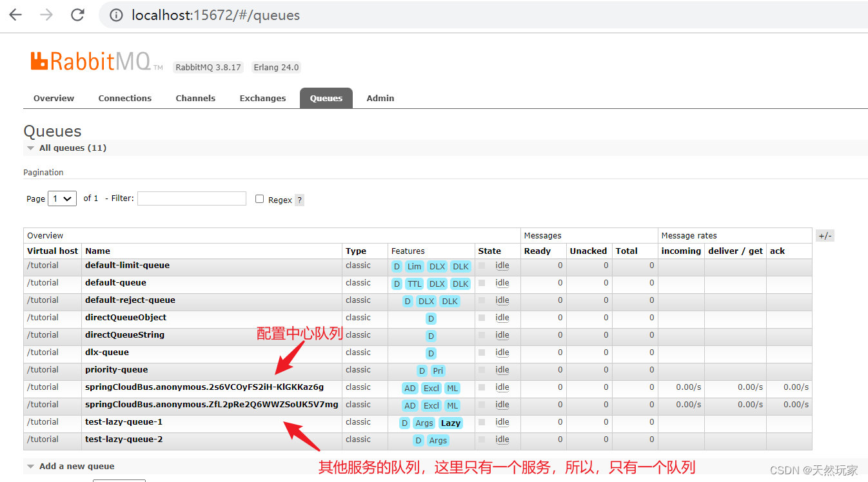Sort by Virtual host column header
This screenshot has width=868, height=482.
pos(52,251)
